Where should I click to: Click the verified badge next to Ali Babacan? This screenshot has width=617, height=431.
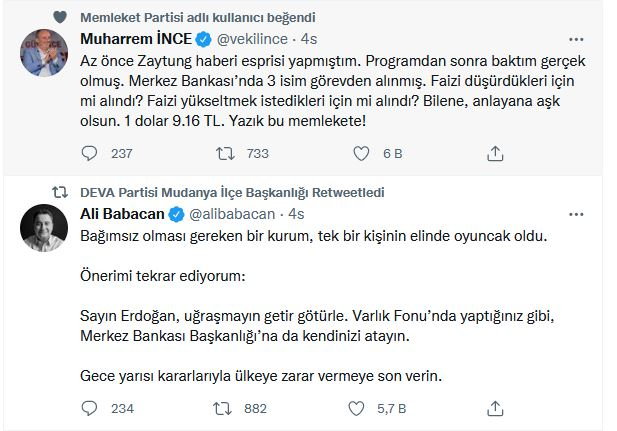pos(174,213)
